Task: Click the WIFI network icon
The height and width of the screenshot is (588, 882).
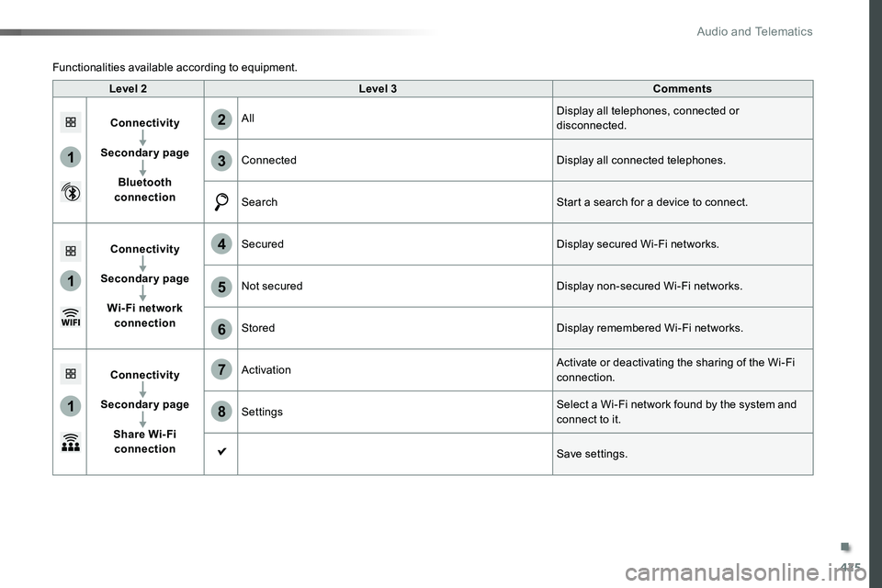Action: click(71, 317)
